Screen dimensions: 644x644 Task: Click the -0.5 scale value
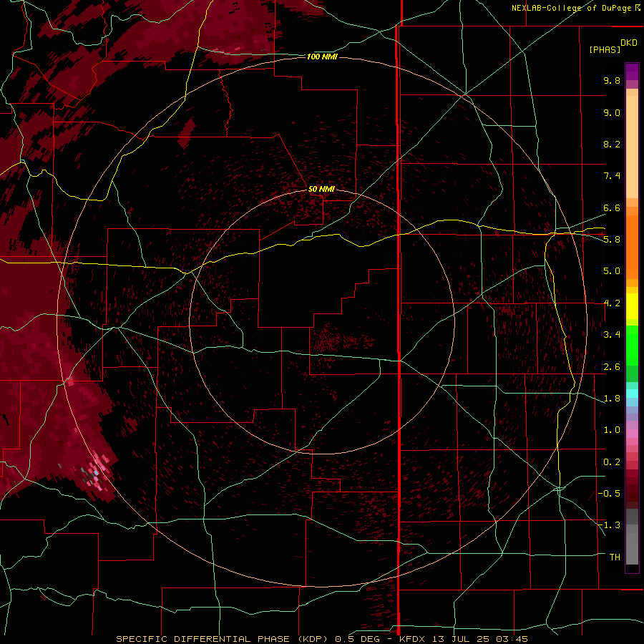coord(609,494)
